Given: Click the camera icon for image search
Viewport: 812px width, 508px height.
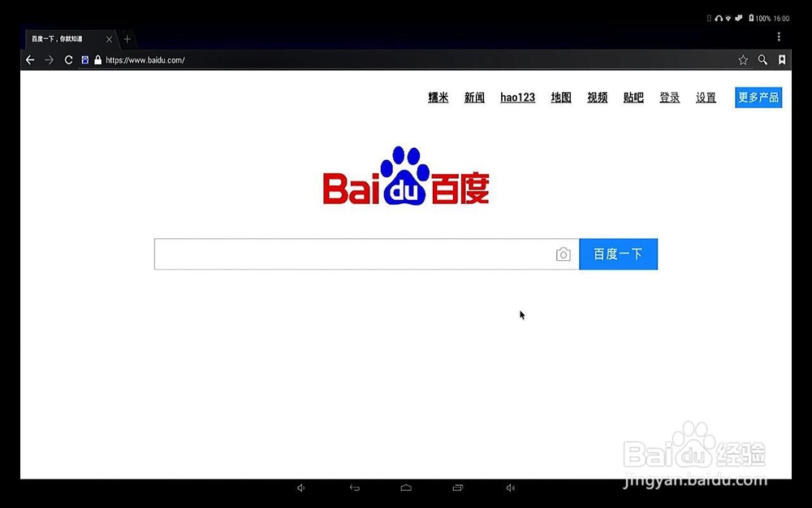Looking at the screenshot, I should point(564,254).
